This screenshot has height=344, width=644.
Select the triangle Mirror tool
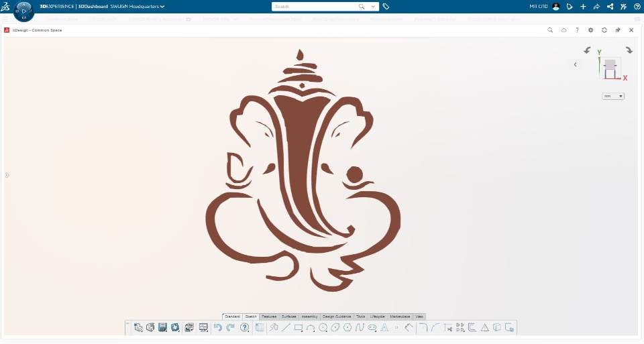(484, 327)
